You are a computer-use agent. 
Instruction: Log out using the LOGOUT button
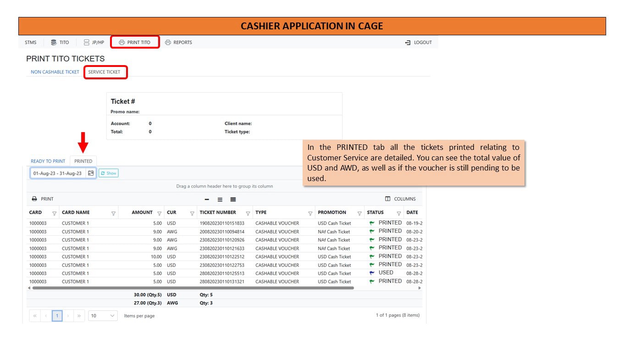(x=419, y=42)
